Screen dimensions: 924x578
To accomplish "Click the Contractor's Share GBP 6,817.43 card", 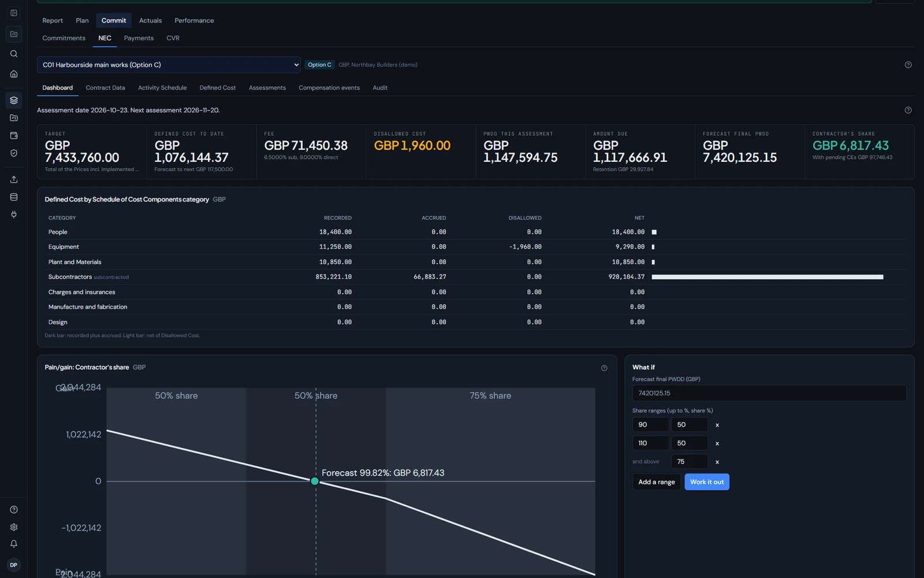I will pyautogui.click(x=859, y=151).
